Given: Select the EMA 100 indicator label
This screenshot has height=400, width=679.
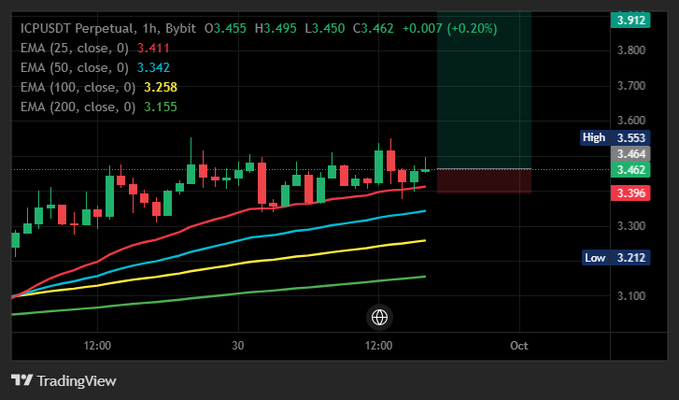Looking at the screenshot, I should (78, 87).
